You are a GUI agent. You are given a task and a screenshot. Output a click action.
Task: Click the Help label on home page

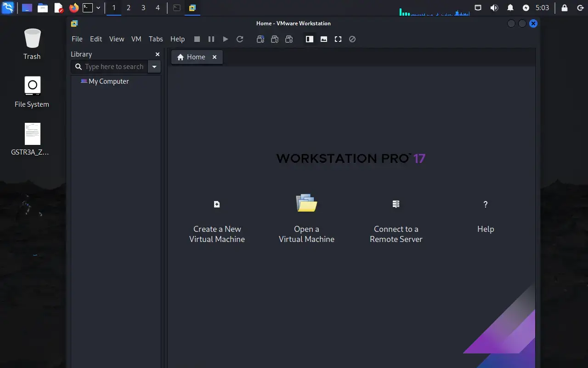[486, 229]
